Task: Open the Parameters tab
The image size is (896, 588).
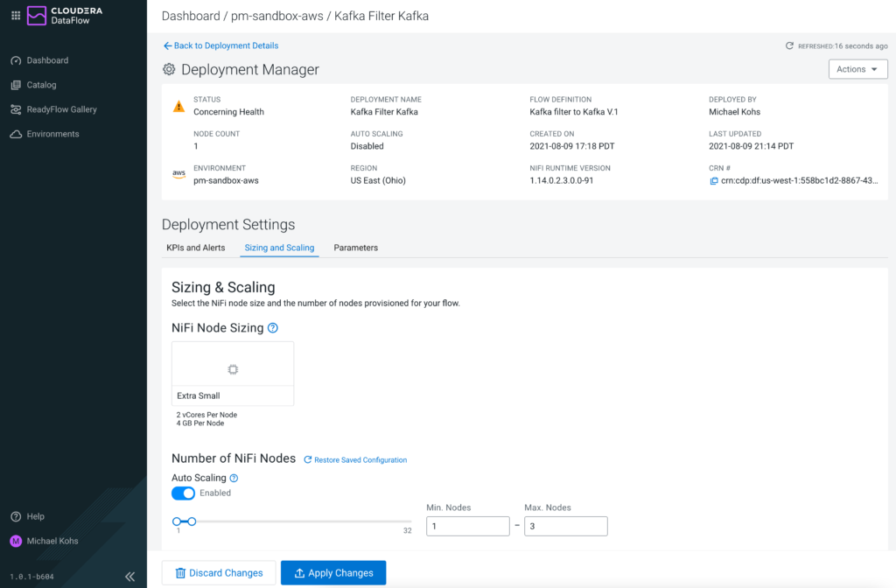Action: 355,248
